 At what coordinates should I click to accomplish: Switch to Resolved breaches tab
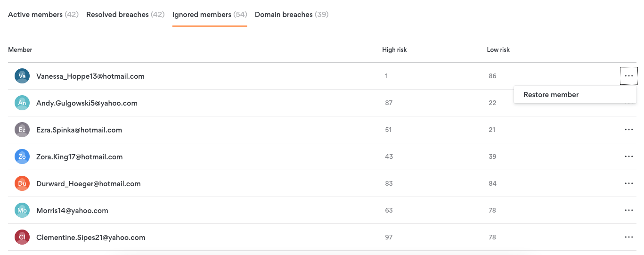point(125,15)
